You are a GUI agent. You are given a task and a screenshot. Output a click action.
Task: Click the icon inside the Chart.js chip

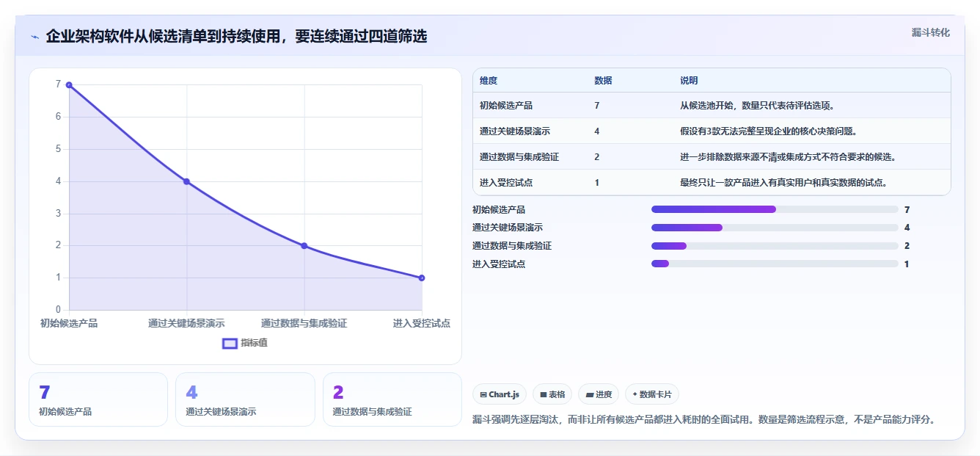(x=483, y=394)
